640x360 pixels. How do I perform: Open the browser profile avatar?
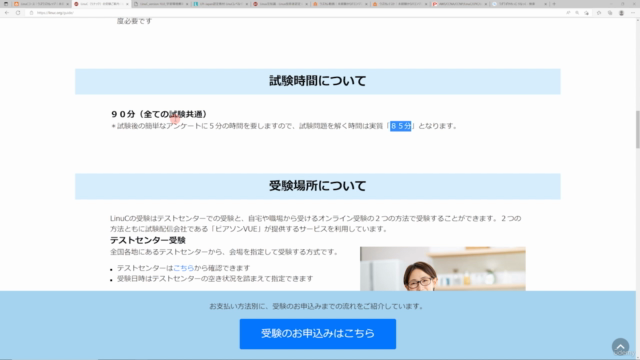[621, 13]
